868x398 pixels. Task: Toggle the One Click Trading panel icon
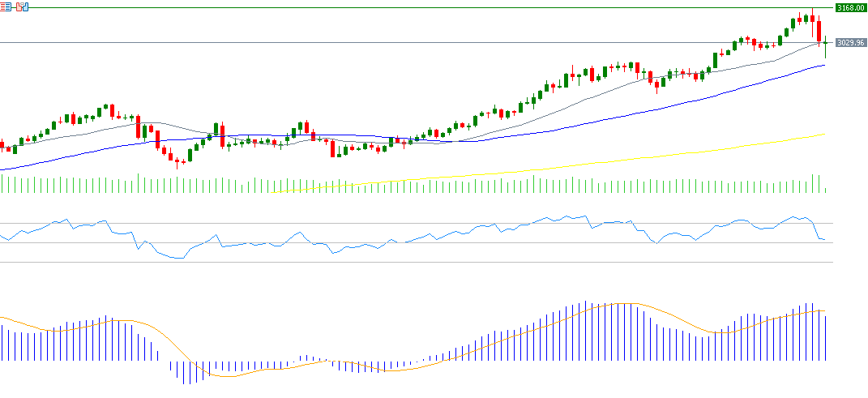21,6
